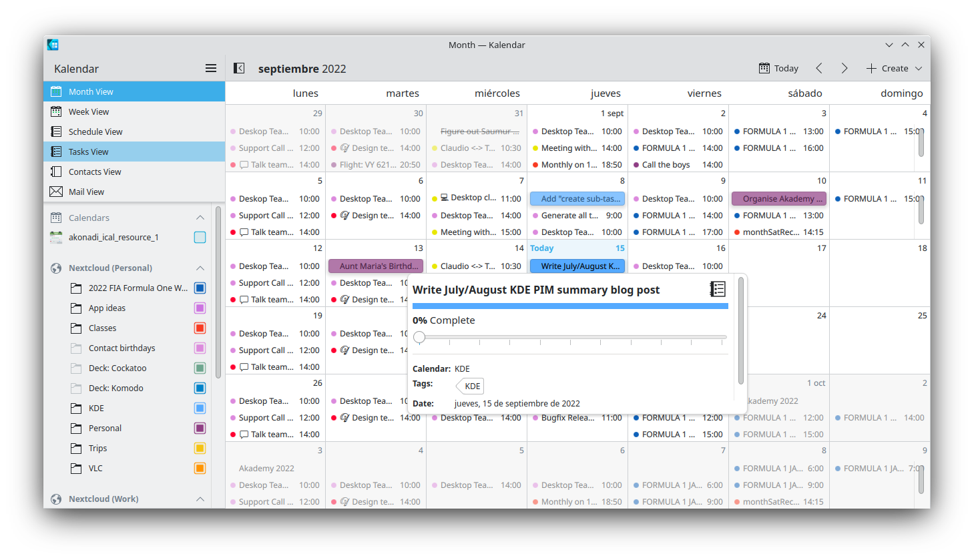Open Generate all t... task at 9:00
974x560 pixels.
pyautogui.click(x=577, y=215)
